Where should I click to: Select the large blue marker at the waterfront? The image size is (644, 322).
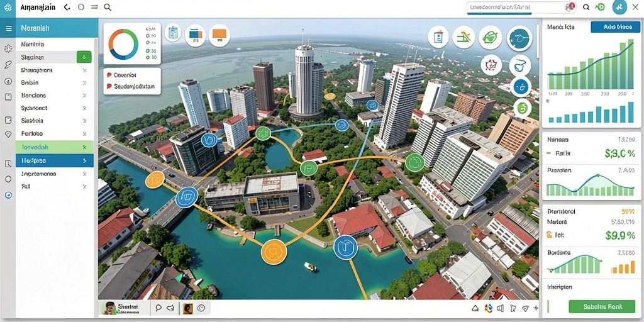pos(345,248)
